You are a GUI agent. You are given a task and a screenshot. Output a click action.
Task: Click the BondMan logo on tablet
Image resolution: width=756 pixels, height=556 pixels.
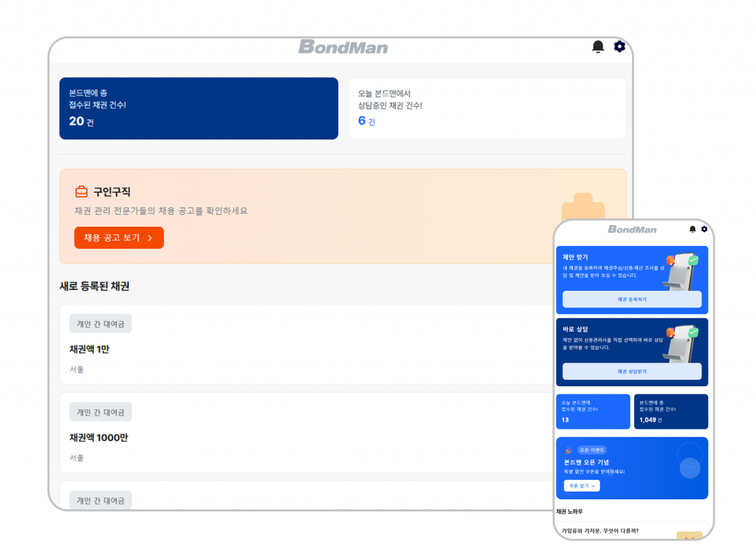coord(343,47)
